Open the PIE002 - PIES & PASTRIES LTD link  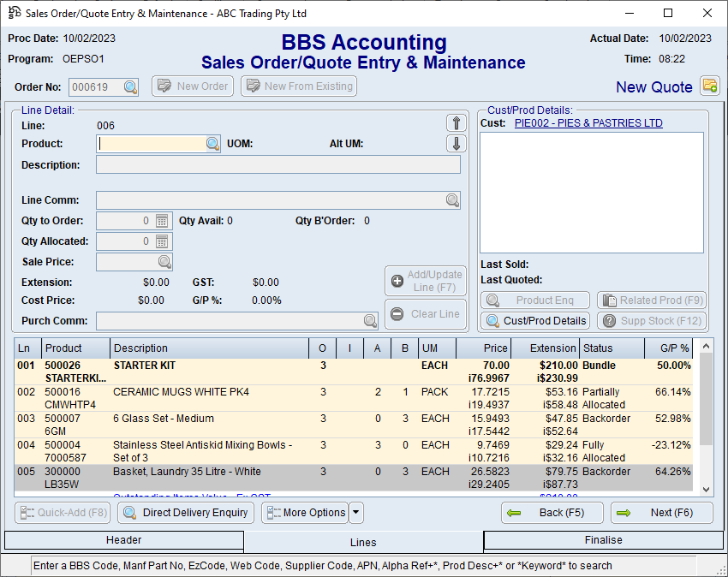click(x=588, y=123)
